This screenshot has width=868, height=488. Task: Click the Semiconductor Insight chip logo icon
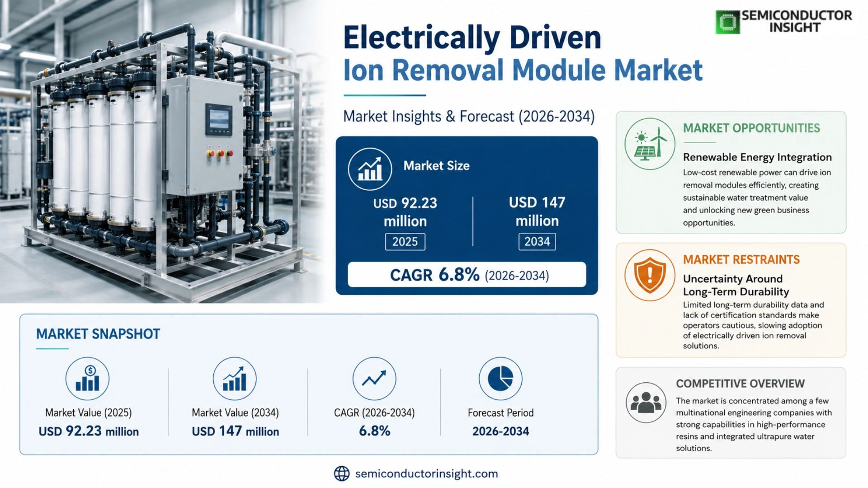(x=727, y=22)
